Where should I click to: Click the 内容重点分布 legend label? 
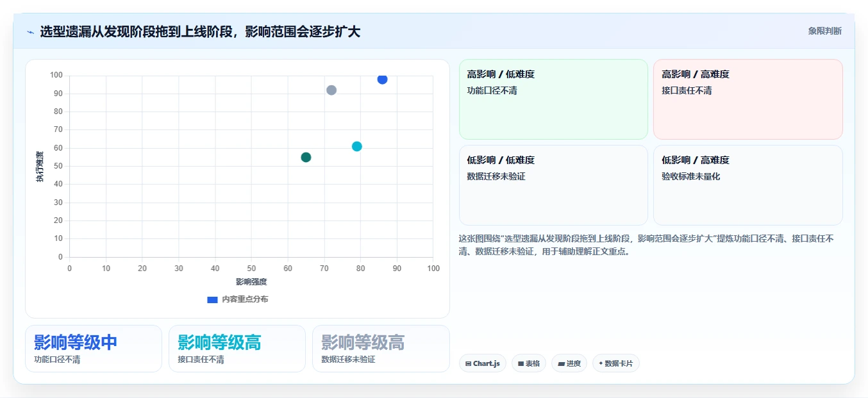[x=245, y=299]
